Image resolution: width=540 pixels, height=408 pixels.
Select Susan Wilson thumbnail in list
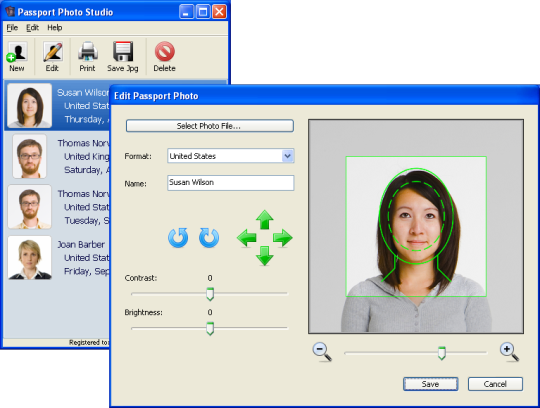pyautogui.click(x=30, y=106)
